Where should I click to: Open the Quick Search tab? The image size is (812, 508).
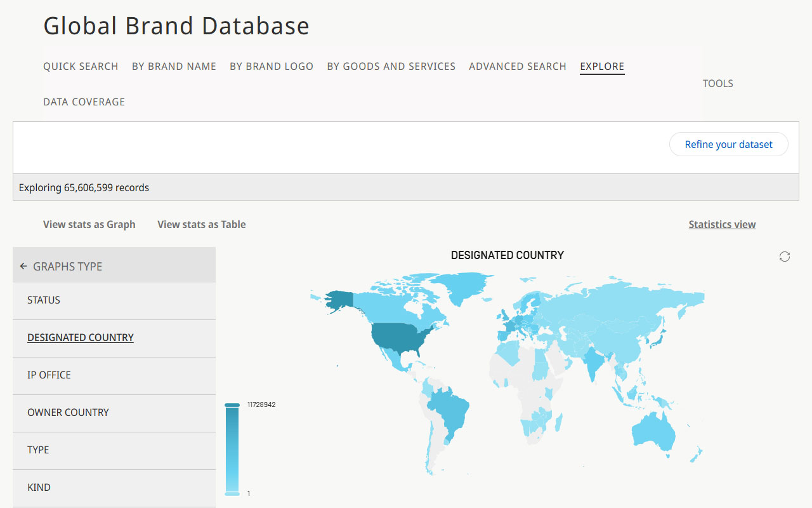pyautogui.click(x=81, y=66)
